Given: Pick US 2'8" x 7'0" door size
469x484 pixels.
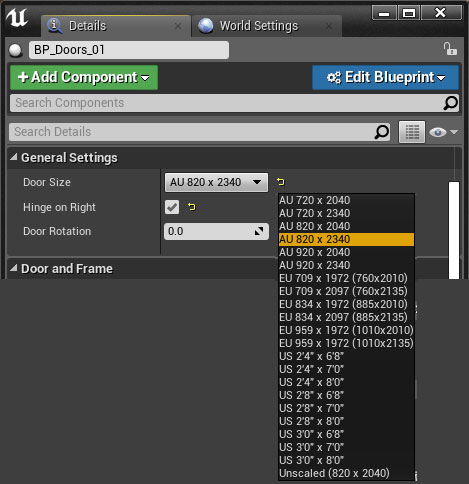Looking at the screenshot, I should (346, 408).
